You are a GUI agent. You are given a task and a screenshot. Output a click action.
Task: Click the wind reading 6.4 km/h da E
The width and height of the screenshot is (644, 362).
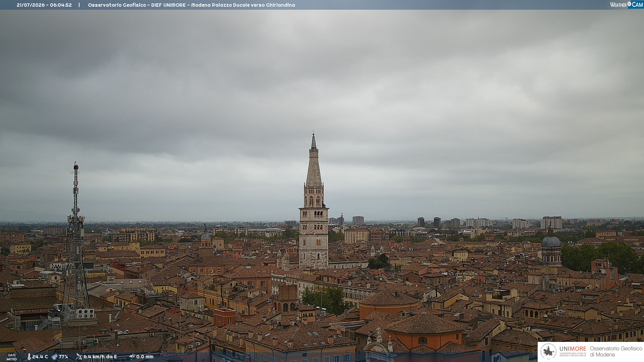pos(100,357)
